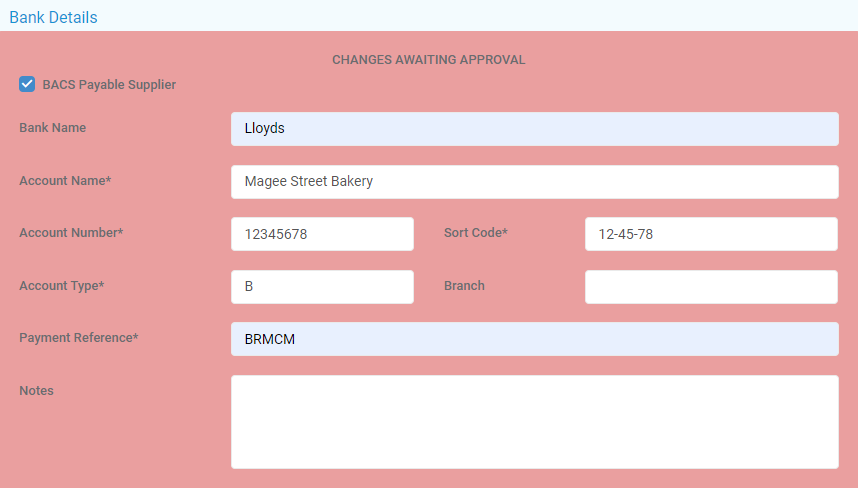Click the Account Type* label

click(x=62, y=286)
